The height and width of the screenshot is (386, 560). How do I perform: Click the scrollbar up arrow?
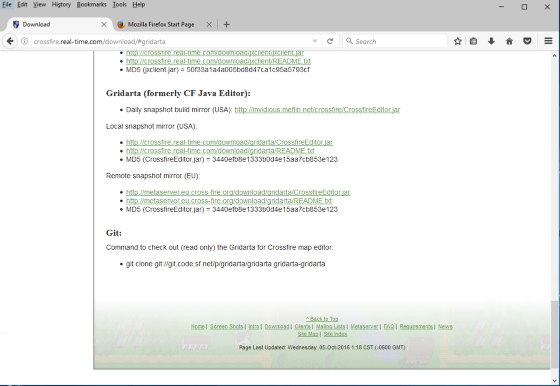pos(554,56)
